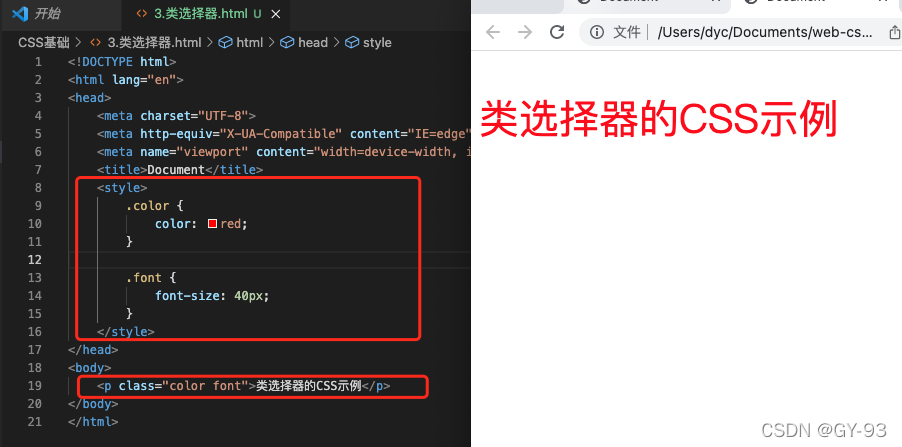Viewport: 902px width, 447px height.
Task: Open the head breadcrumb symbol
Action: pos(313,43)
